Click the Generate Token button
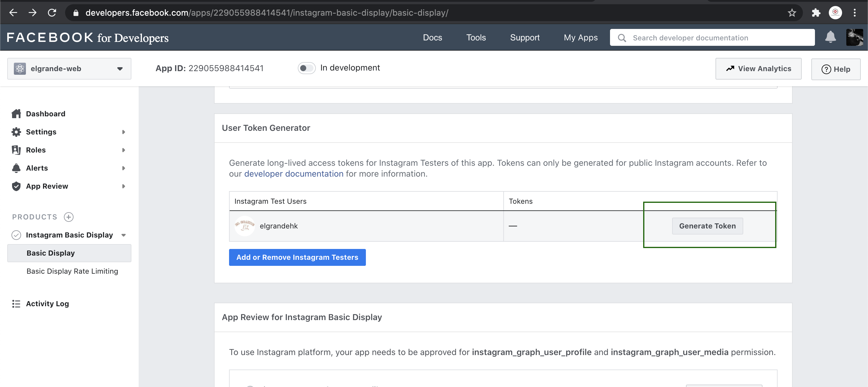This screenshot has width=868, height=387. [x=707, y=226]
